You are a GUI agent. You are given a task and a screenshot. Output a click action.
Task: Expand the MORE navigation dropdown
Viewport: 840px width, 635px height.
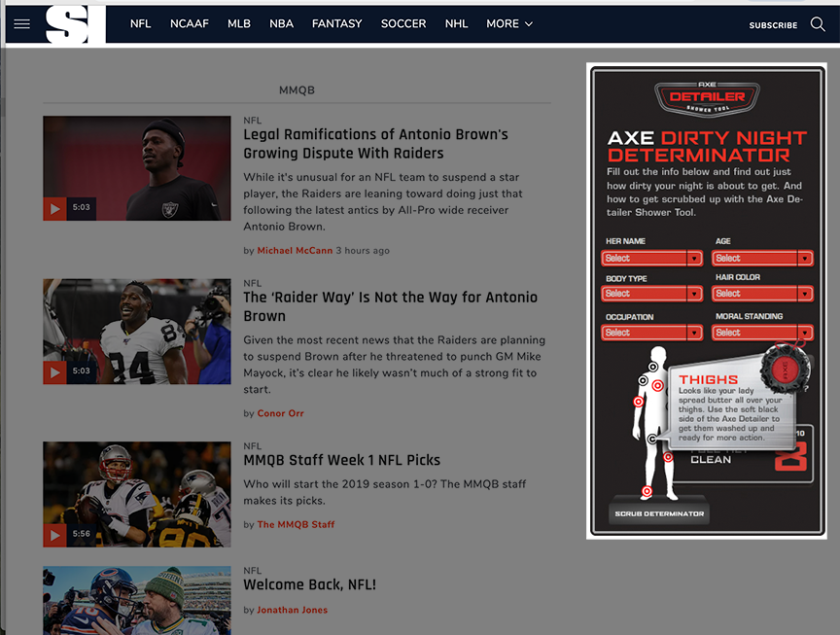(x=509, y=23)
